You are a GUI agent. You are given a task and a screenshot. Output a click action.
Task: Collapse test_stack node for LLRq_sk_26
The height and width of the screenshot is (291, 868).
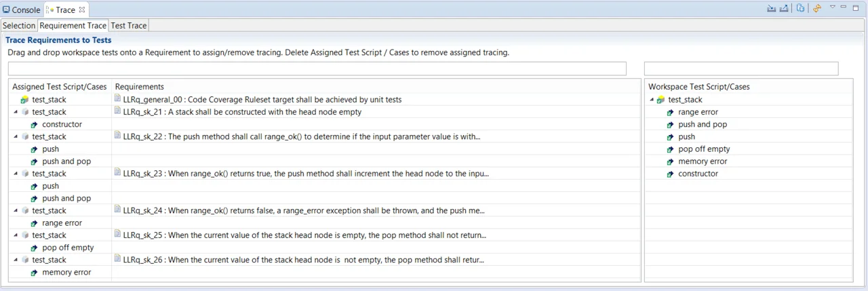(16, 260)
